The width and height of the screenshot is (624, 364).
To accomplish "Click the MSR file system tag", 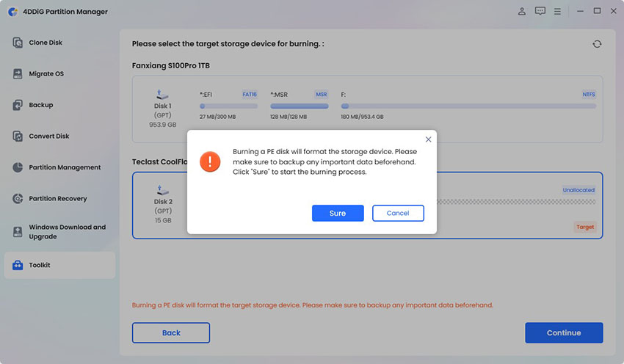I will point(321,94).
